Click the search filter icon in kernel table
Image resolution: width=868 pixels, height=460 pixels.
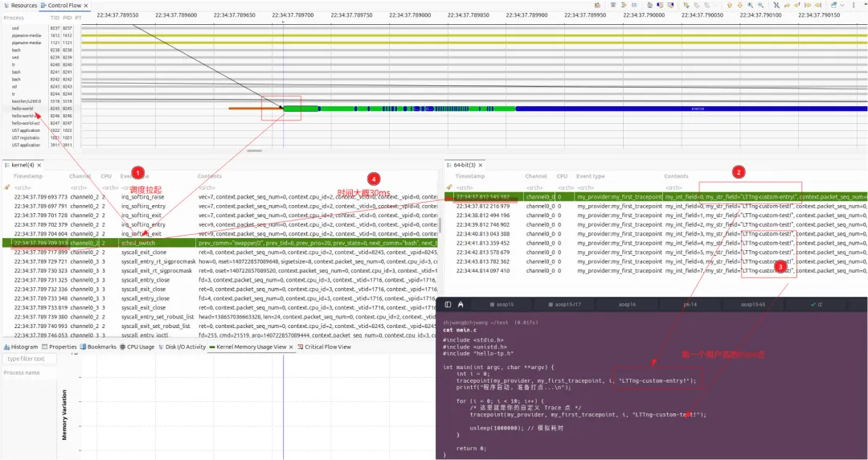(x=7, y=186)
